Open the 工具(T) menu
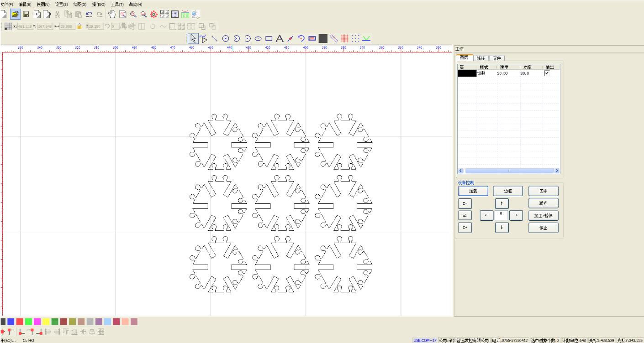This screenshot has height=343, width=644. [117, 4]
